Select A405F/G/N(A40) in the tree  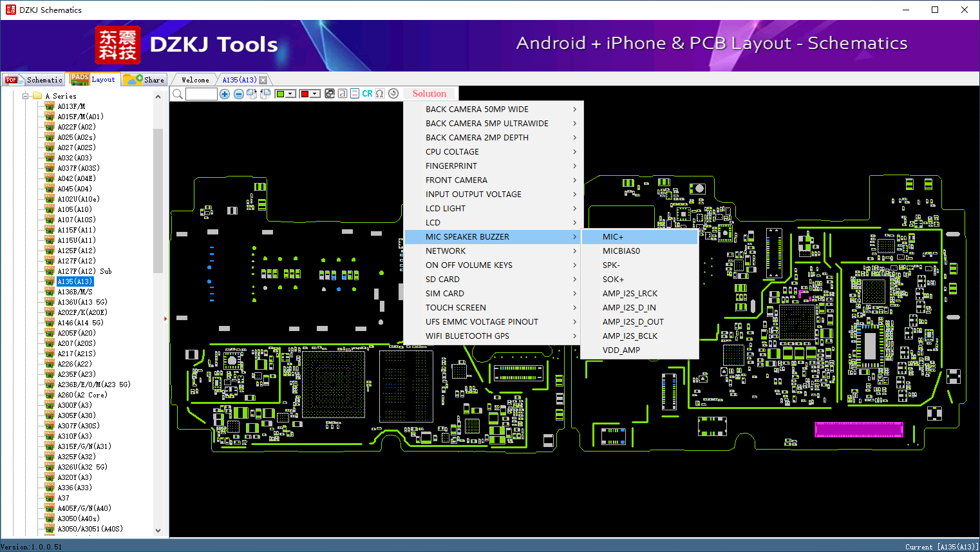[x=84, y=508]
